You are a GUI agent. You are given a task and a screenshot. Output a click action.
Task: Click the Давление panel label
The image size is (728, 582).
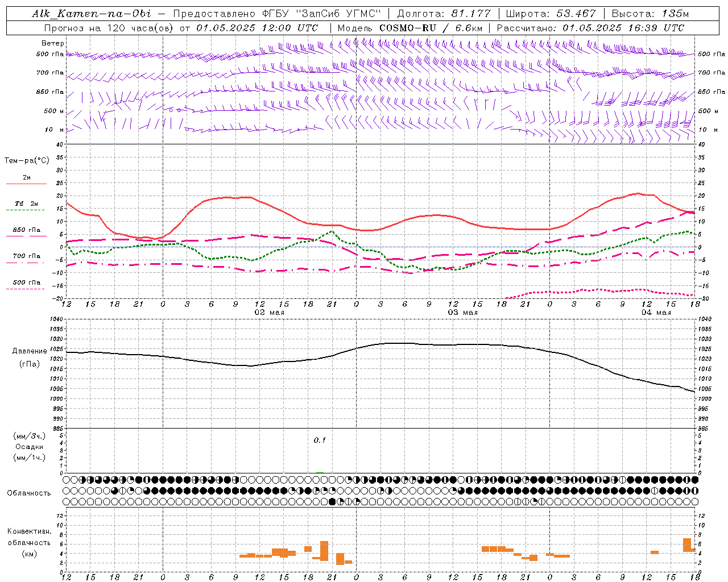click(29, 351)
